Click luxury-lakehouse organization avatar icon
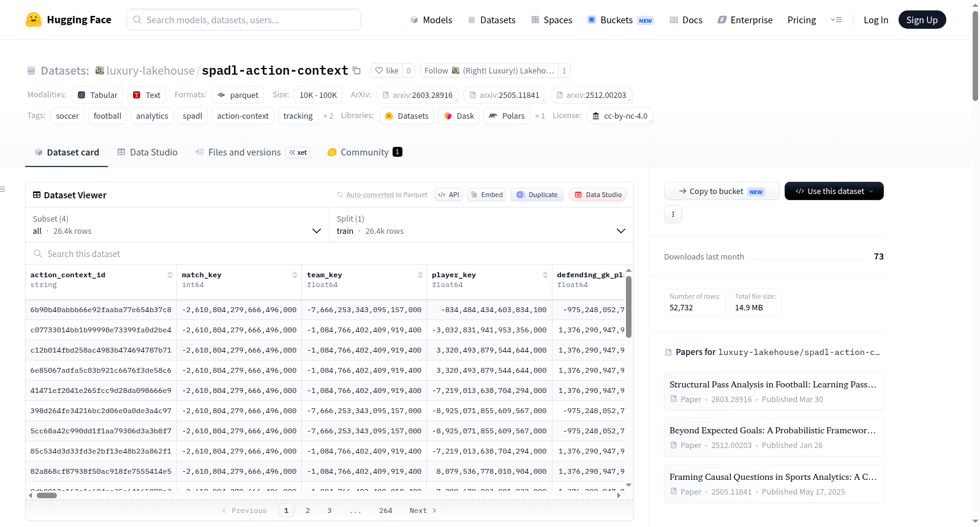This screenshot has width=980, height=527. tap(100, 70)
